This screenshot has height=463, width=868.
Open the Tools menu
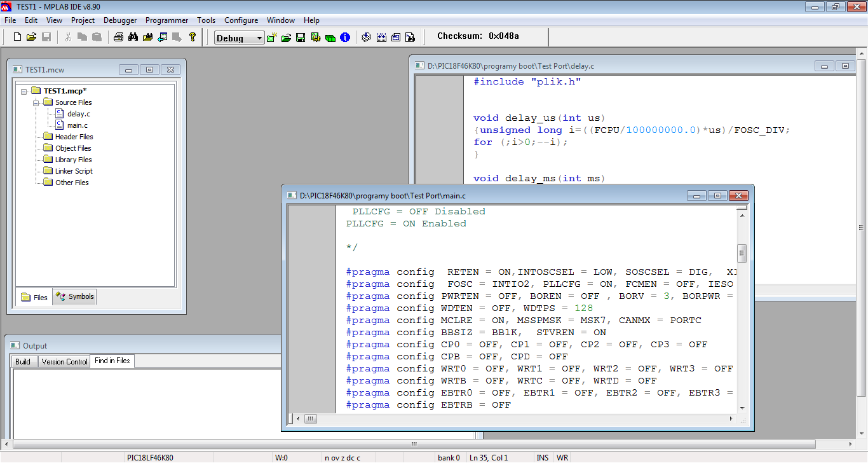(206, 20)
